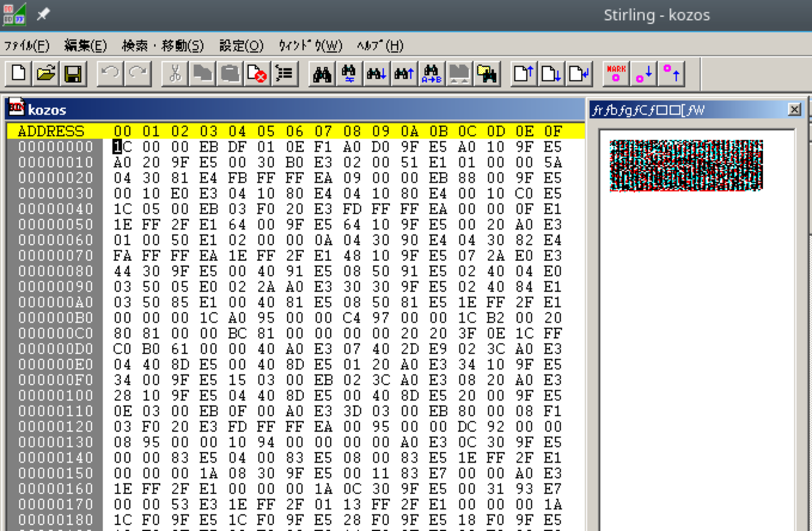Click the Redo arrow in the toolbar

(137, 74)
